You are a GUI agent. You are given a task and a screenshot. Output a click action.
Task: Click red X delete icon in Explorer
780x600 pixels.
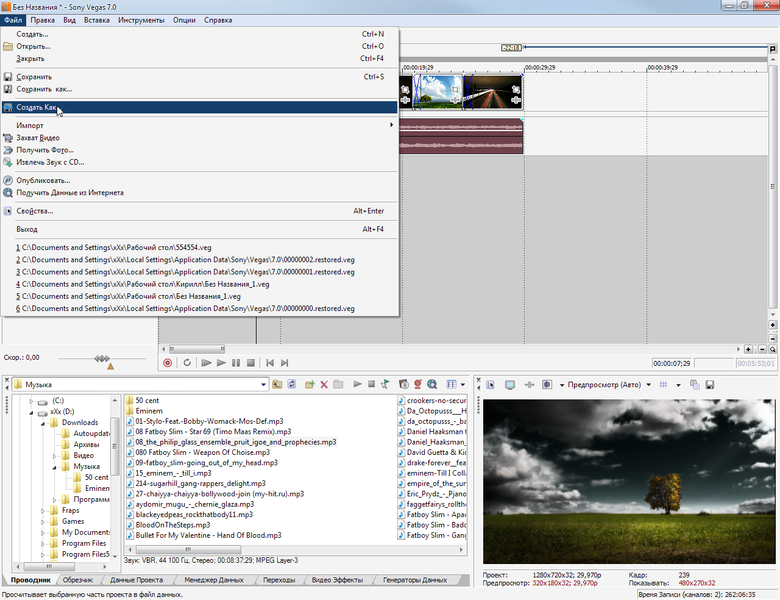tap(324, 384)
